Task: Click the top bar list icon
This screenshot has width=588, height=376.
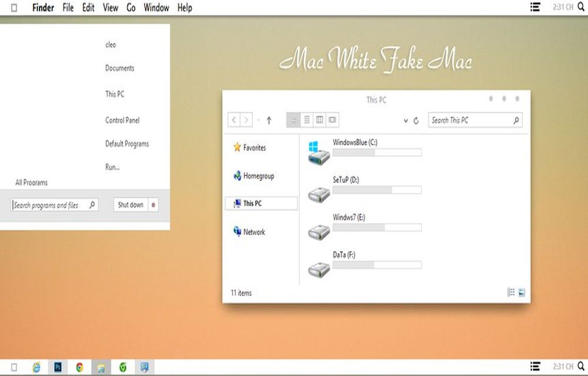Action: (x=535, y=7)
